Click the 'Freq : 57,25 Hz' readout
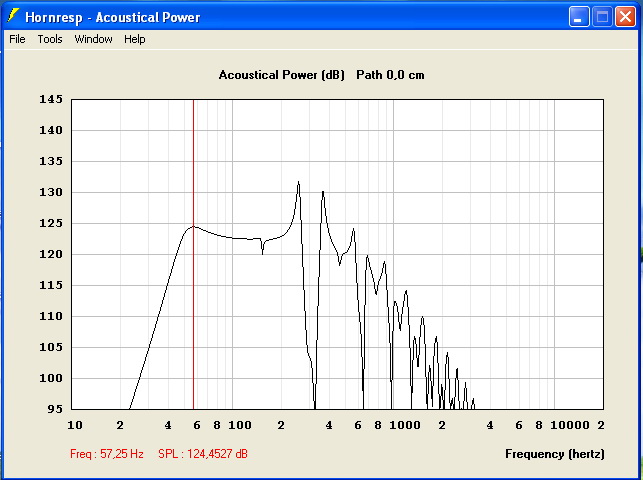The height and width of the screenshot is (480, 643). point(107,454)
